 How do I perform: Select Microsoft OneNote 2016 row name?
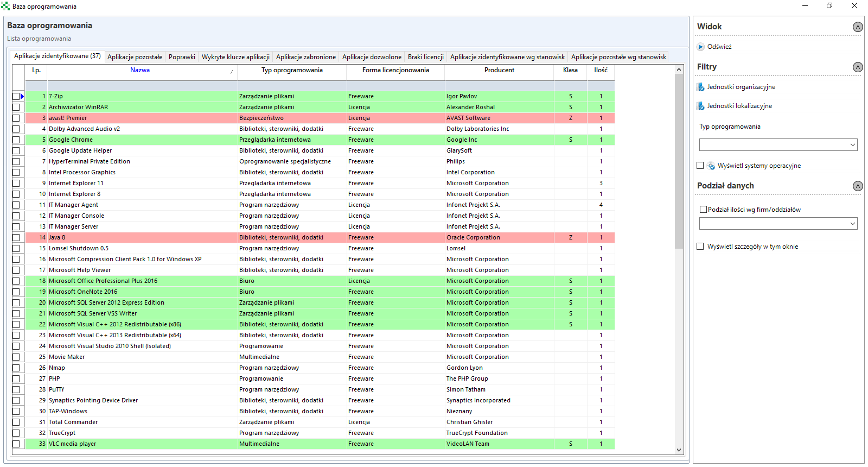(83, 292)
